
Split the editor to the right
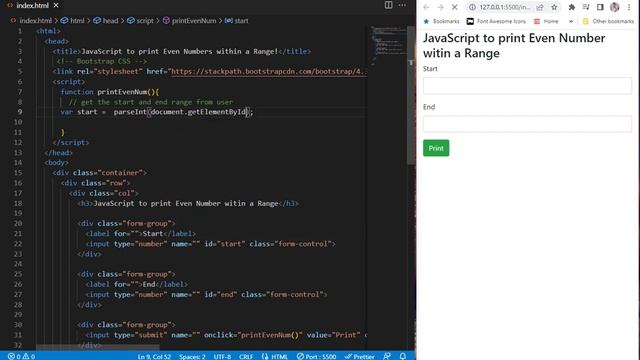click(389, 5)
